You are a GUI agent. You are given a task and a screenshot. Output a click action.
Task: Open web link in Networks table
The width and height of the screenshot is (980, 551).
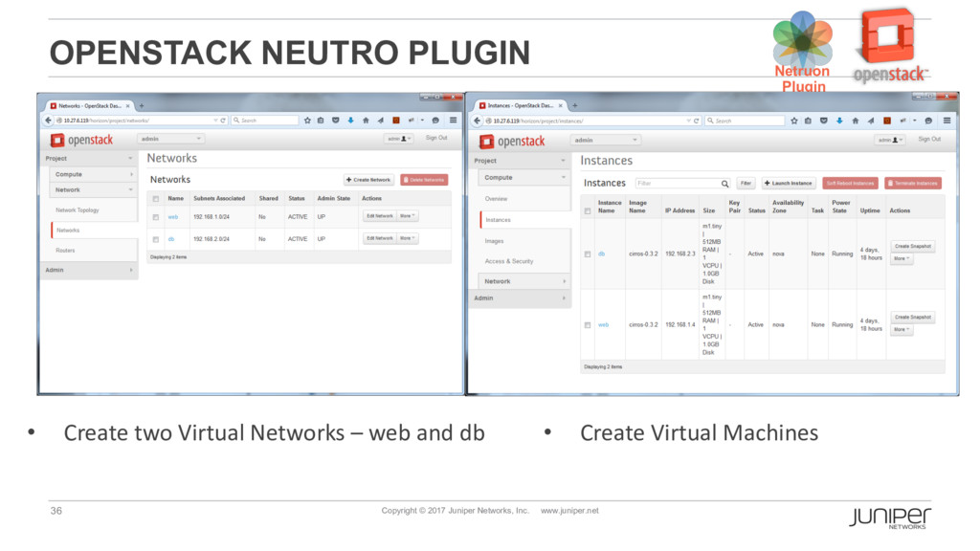coord(173,217)
